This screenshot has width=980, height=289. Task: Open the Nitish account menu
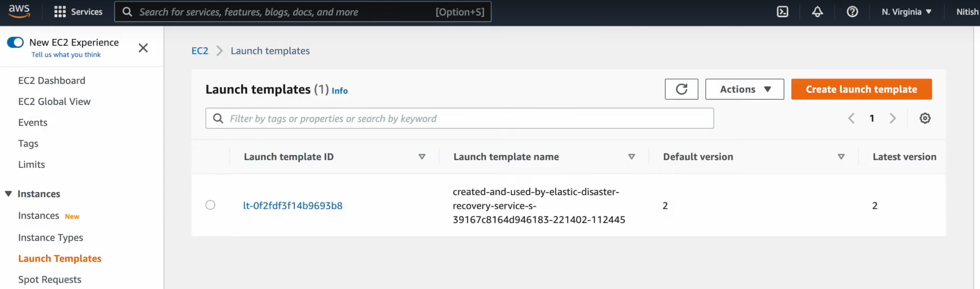click(967, 12)
